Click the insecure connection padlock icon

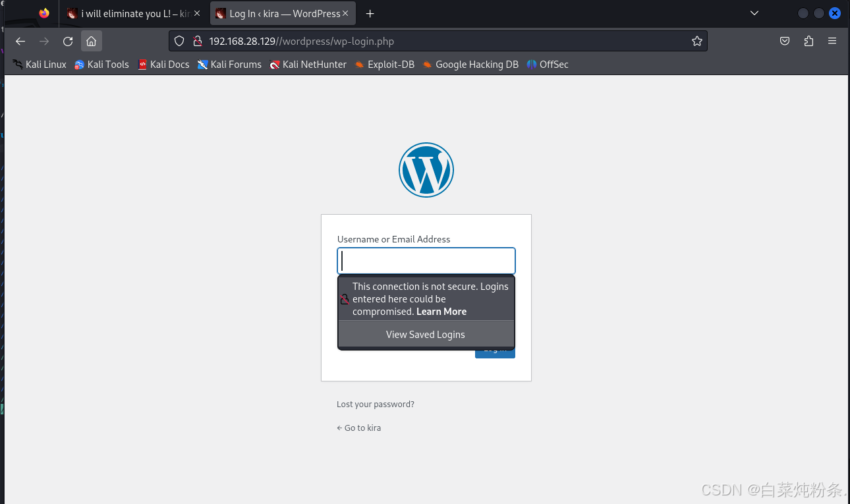pyautogui.click(x=196, y=41)
